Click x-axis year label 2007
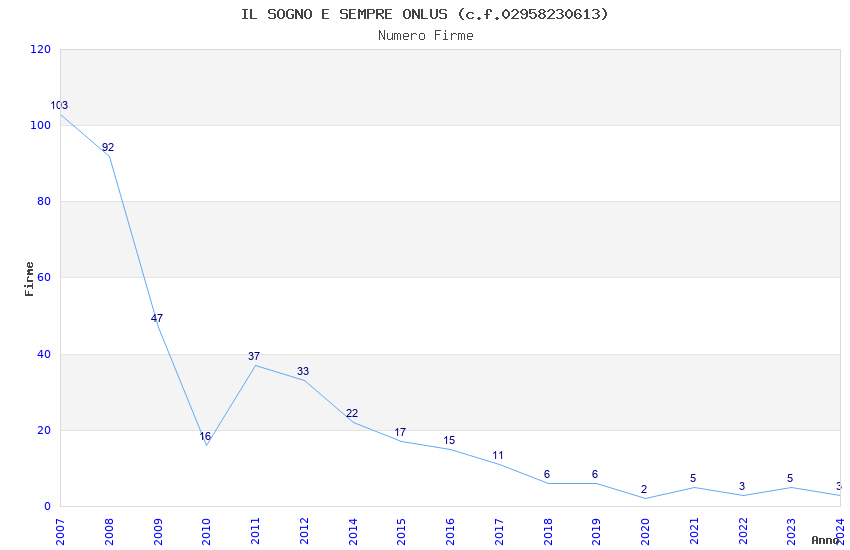The width and height of the screenshot is (850, 550). [x=60, y=532]
